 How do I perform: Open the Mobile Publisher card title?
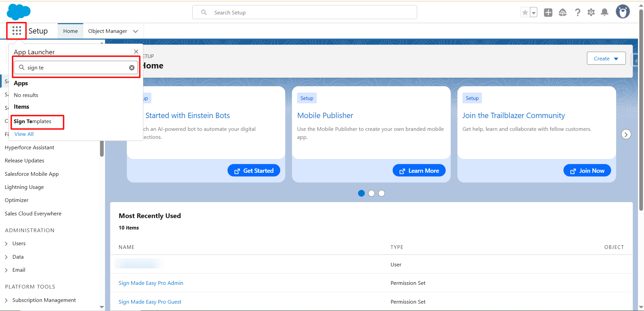(x=325, y=115)
